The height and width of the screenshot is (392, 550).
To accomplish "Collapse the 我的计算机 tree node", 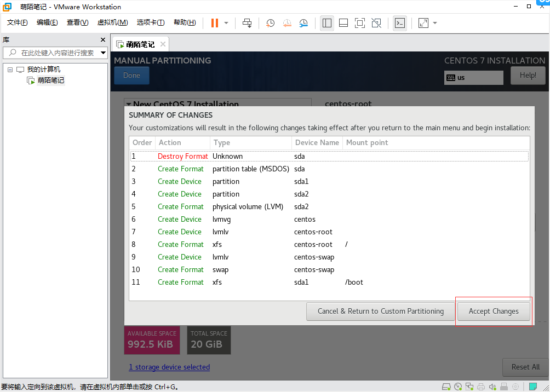I will pos(10,70).
